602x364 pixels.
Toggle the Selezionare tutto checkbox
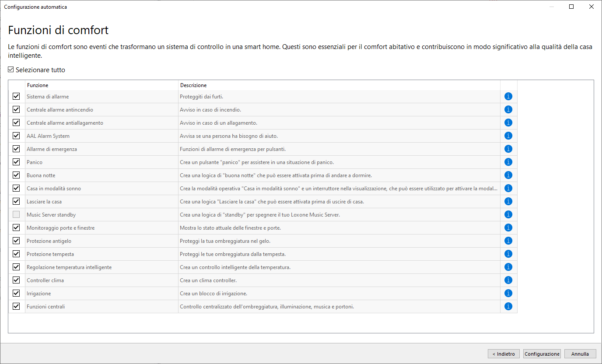(11, 70)
